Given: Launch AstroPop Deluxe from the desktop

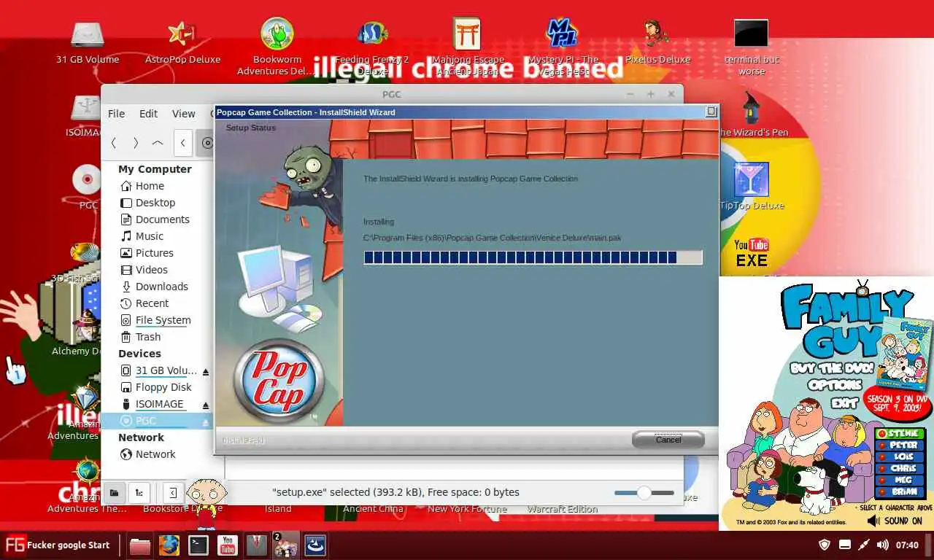Looking at the screenshot, I should coord(182,42).
